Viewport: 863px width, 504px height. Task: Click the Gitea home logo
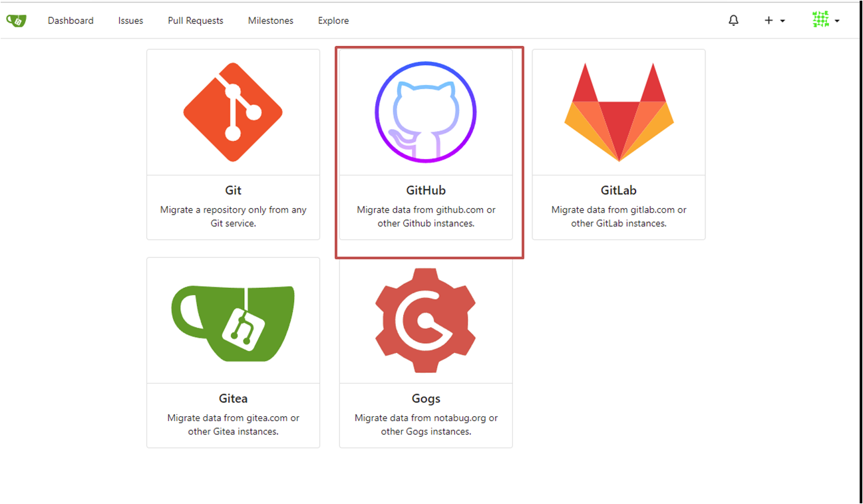pos(16,21)
